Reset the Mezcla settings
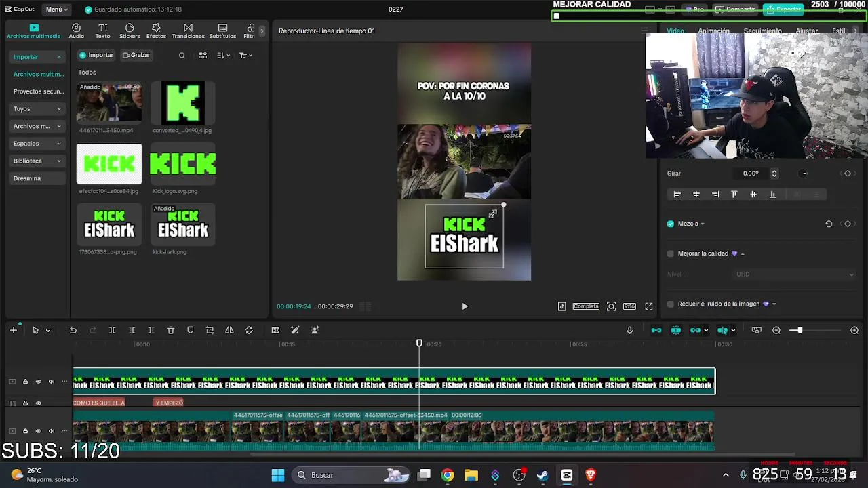Viewport: 868px width, 488px height. point(829,224)
